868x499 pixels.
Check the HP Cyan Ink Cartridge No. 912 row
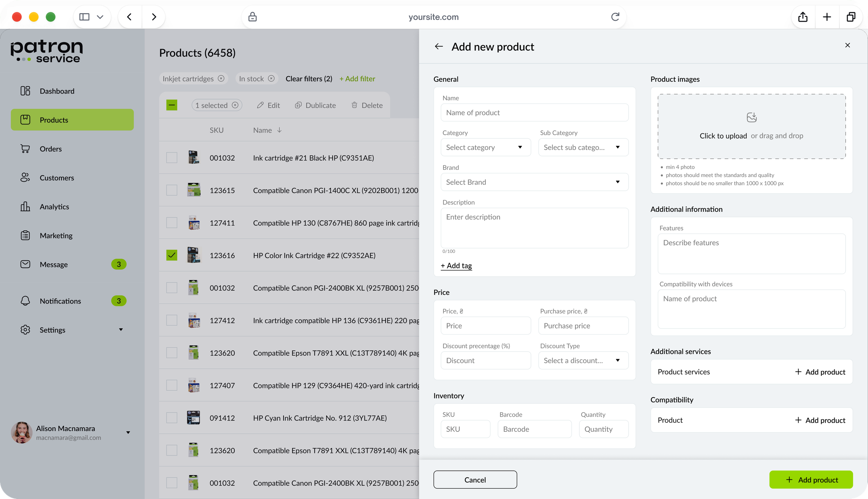click(172, 418)
